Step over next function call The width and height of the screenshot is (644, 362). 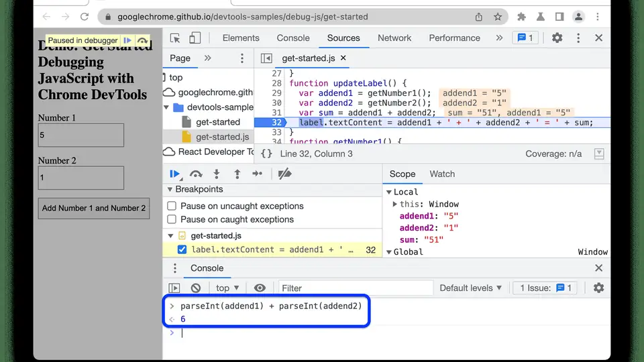(196, 174)
